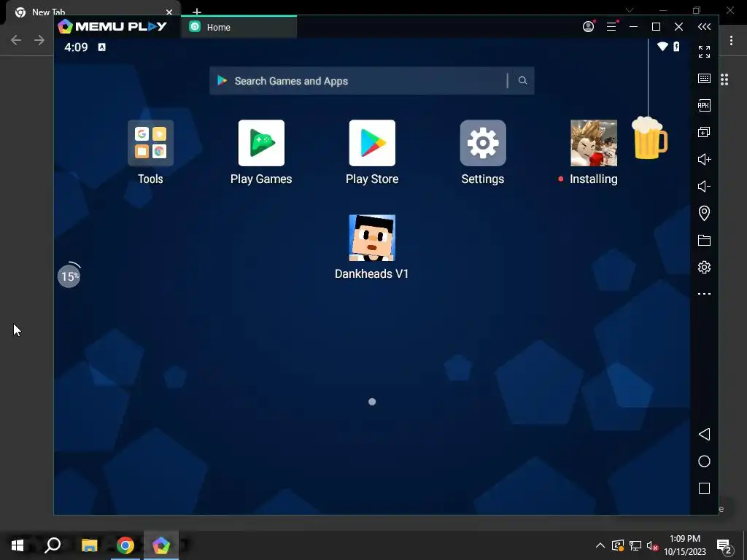The image size is (747, 560).
Task: Collapse the sidebar with triple chevron
Action: pos(704,27)
